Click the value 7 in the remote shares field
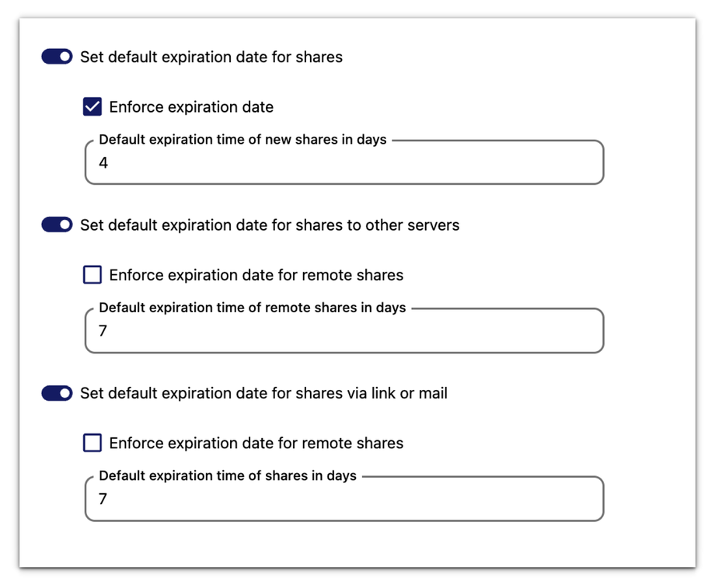 pyautogui.click(x=103, y=332)
